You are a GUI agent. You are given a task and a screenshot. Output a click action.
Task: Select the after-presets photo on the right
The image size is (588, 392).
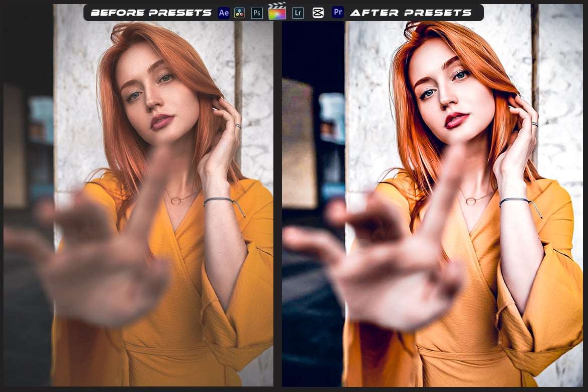point(432,195)
